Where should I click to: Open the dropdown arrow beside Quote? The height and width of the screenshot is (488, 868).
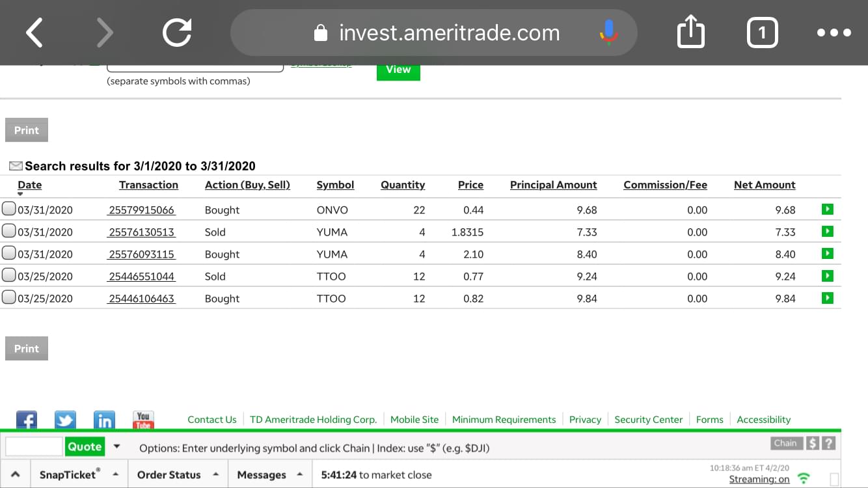pyautogui.click(x=117, y=446)
